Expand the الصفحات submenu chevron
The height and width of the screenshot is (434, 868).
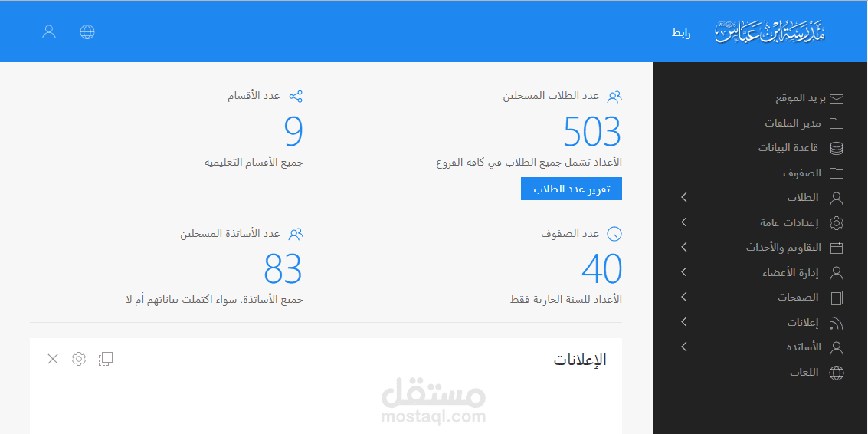[x=684, y=297]
